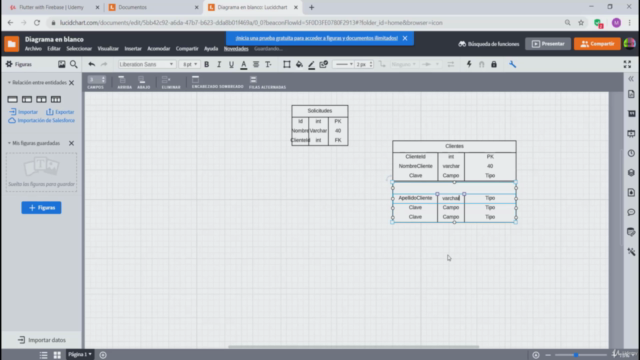Close the Mis figuras guardadas section
The height and width of the screenshot is (360, 640).
71,143
